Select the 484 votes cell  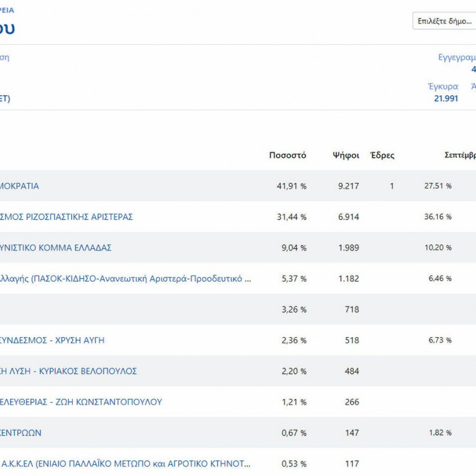[x=352, y=372]
